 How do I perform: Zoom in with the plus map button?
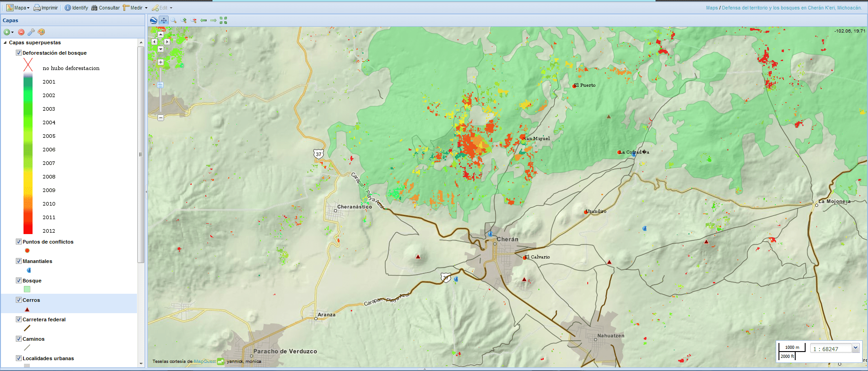pyautogui.click(x=160, y=62)
